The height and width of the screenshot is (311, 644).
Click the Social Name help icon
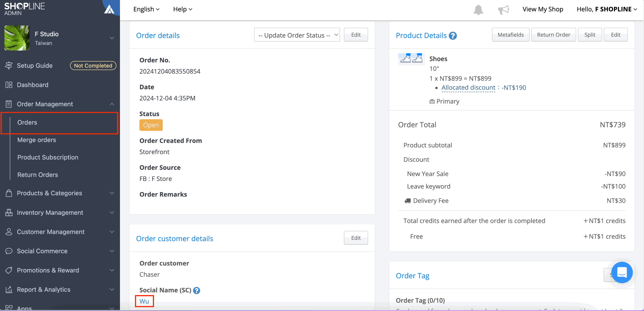click(196, 290)
